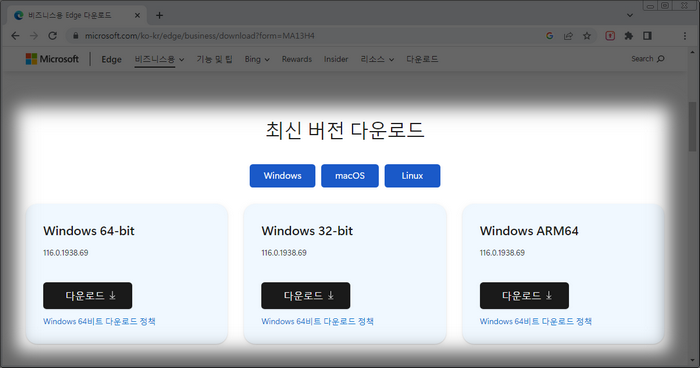
Task: Open the Extensions puzzle icon
Action: coord(629,36)
